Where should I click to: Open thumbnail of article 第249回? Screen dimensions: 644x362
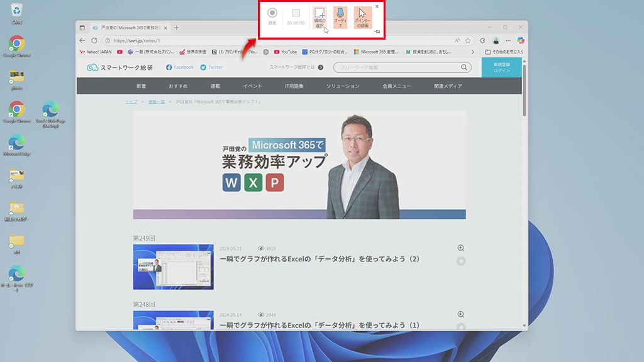tap(174, 266)
